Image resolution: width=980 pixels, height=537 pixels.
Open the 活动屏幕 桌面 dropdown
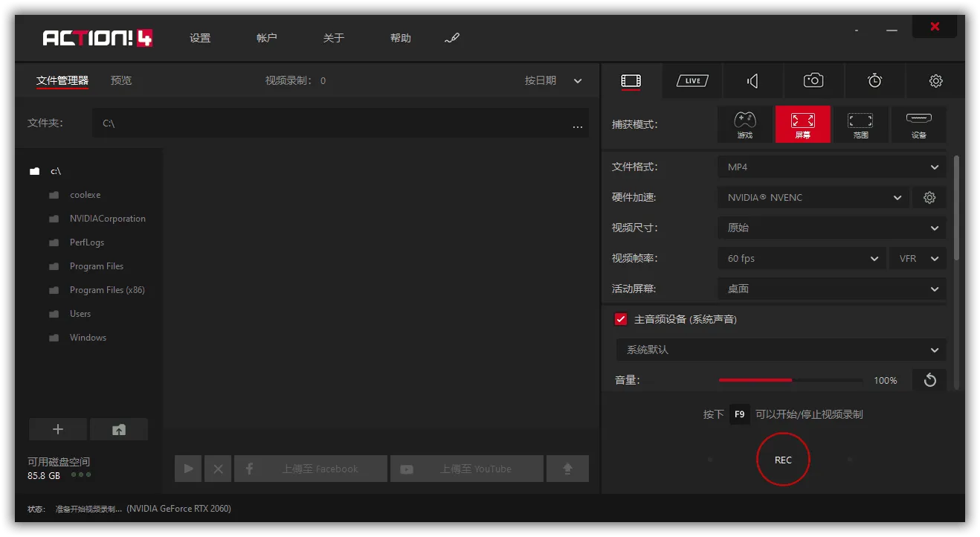click(x=832, y=289)
